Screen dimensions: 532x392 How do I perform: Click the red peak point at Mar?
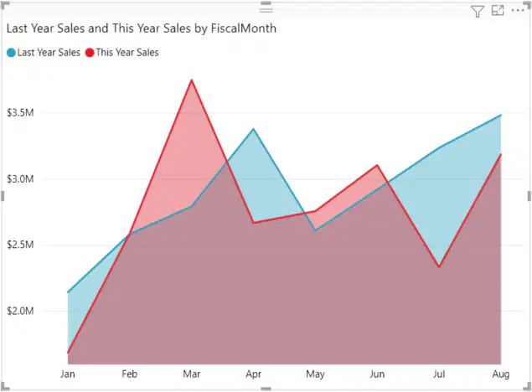(192, 80)
